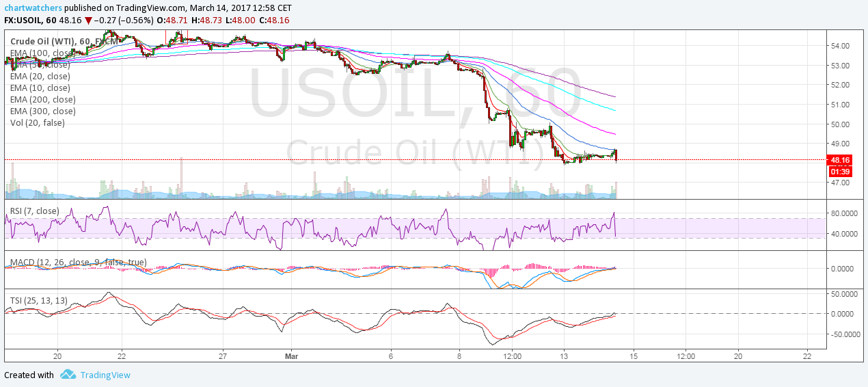Select the EMA (300, close) indicator label
Image resolution: width=868 pixels, height=387 pixels.
[42, 111]
